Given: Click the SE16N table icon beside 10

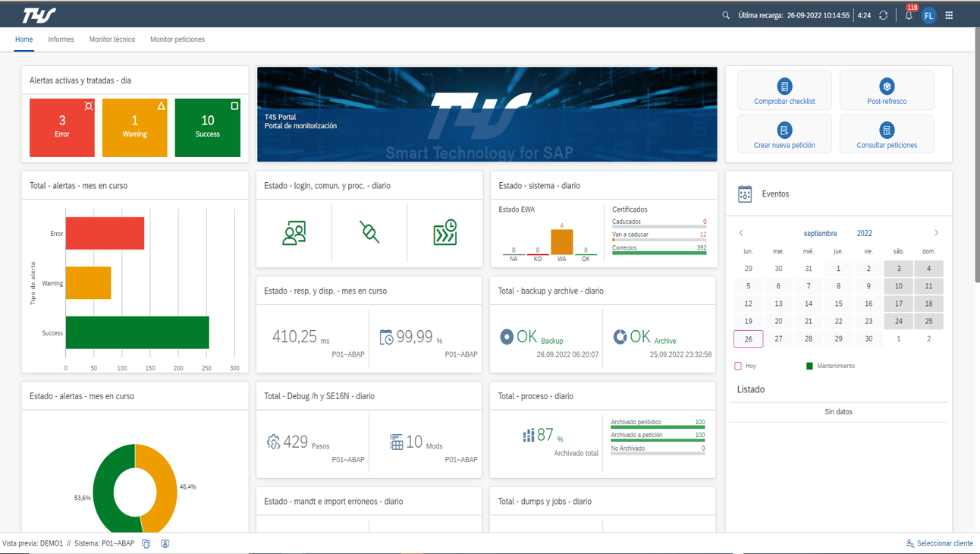Looking at the screenshot, I should [x=396, y=442].
